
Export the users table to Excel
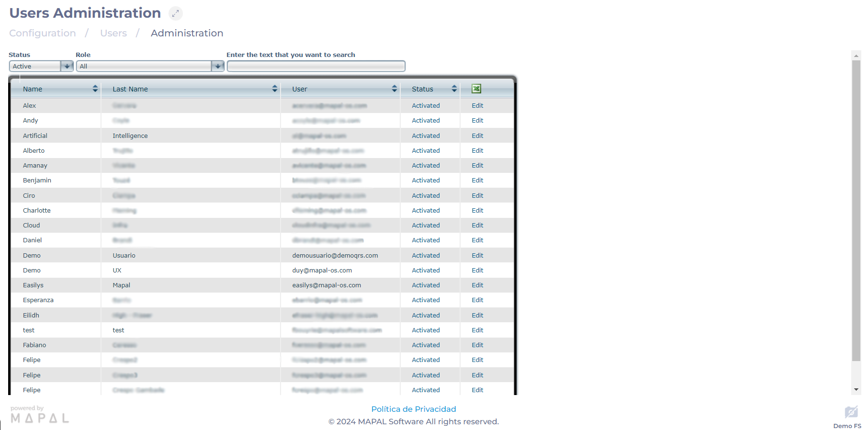click(476, 89)
